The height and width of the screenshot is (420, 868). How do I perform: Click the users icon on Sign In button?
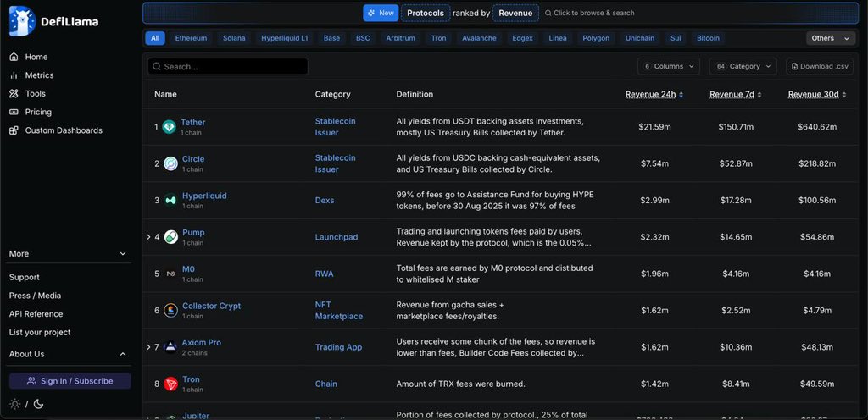[x=31, y=381]
